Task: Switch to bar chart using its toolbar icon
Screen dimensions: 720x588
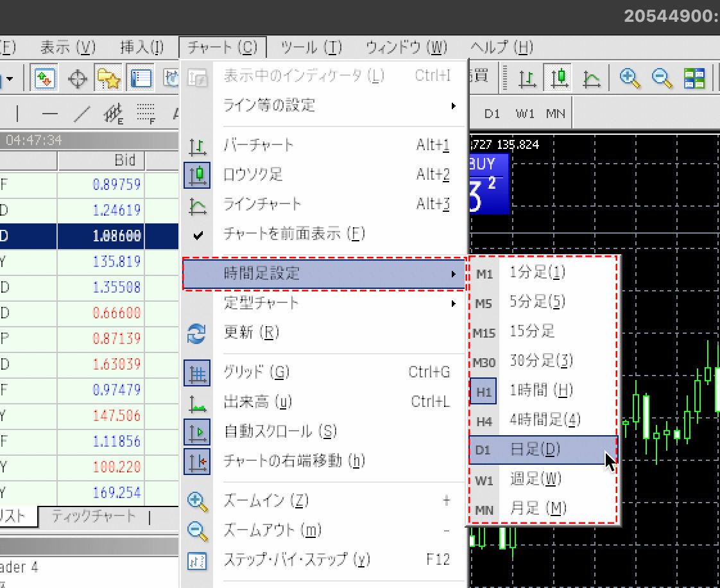Action: [x=526, y=78]
